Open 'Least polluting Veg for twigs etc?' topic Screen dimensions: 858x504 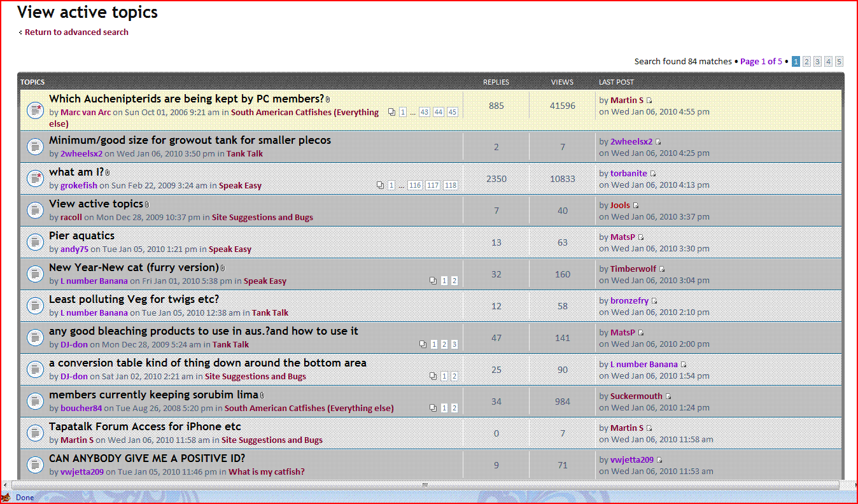(x=134, y=299)
